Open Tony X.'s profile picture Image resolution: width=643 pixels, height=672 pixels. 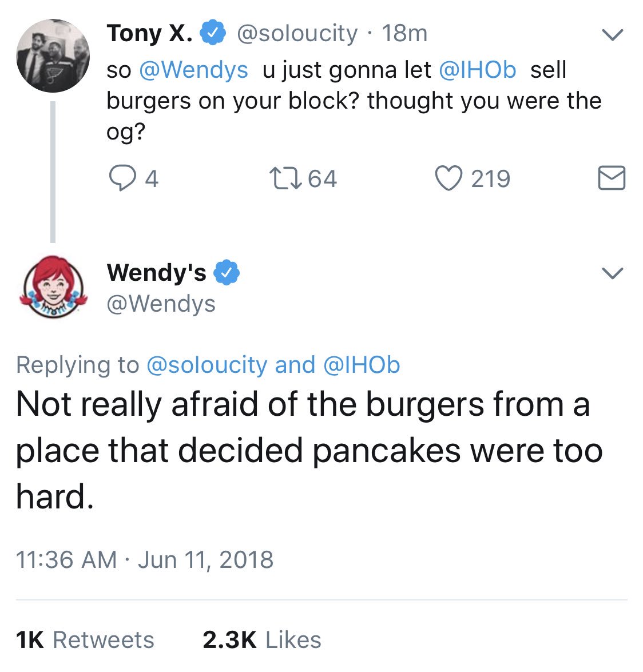pyautogui.click(x=53, y=55)
